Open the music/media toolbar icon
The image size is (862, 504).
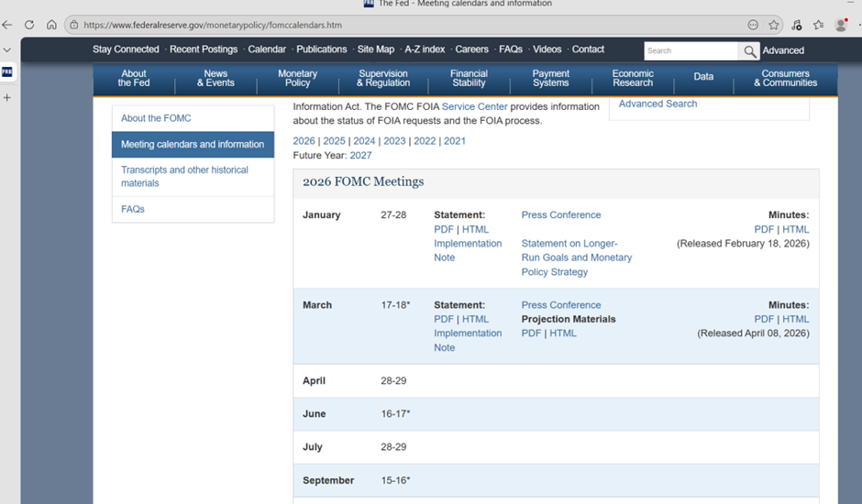pos(797,25)
